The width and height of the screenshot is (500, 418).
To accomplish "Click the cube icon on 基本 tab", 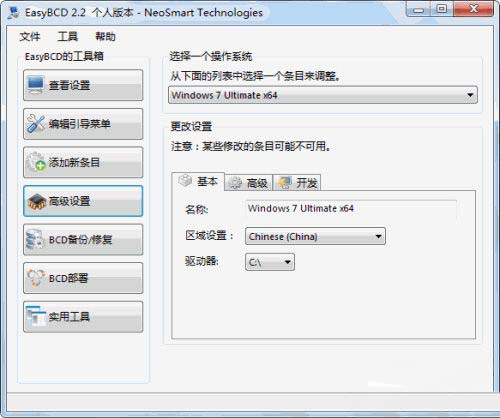I will pyautogui.click(x=185, y=181).
